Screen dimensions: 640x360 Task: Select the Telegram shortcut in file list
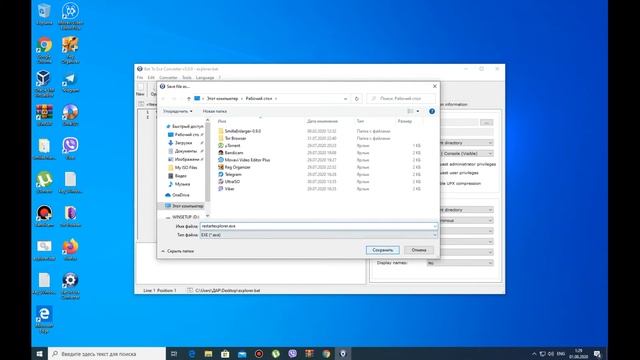click(x=230, y=174)
